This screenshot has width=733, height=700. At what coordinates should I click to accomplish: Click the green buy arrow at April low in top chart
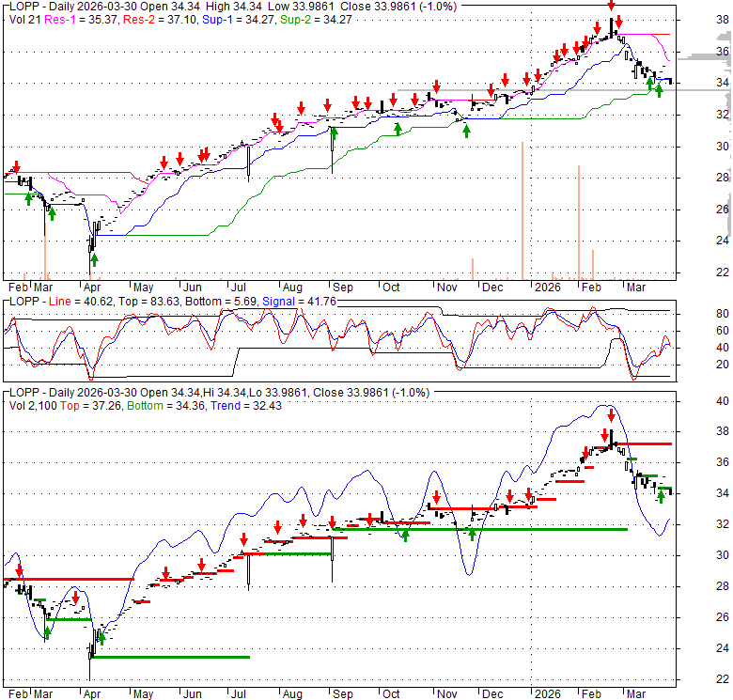point(94,259)
